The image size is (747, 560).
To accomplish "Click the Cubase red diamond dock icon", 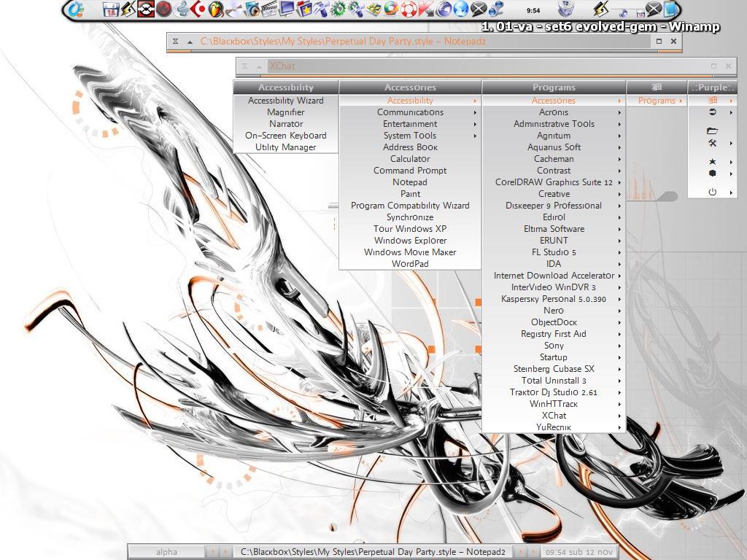I will coord(198,9).
